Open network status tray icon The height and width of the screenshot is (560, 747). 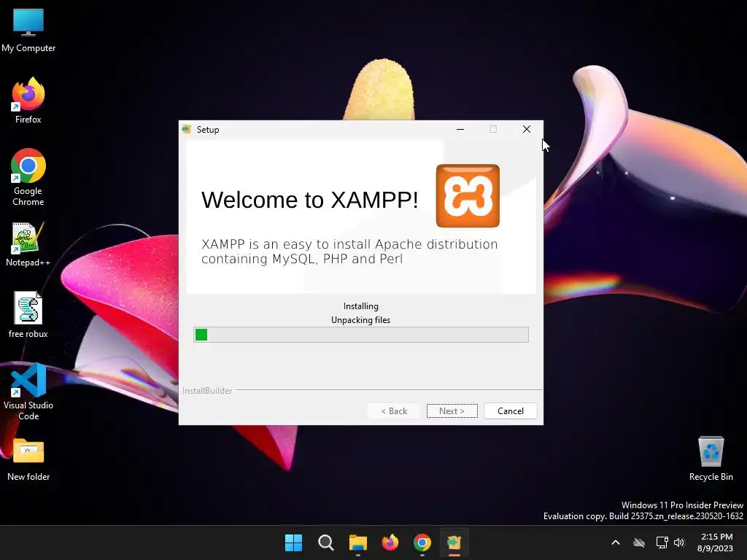click(662, 542)
